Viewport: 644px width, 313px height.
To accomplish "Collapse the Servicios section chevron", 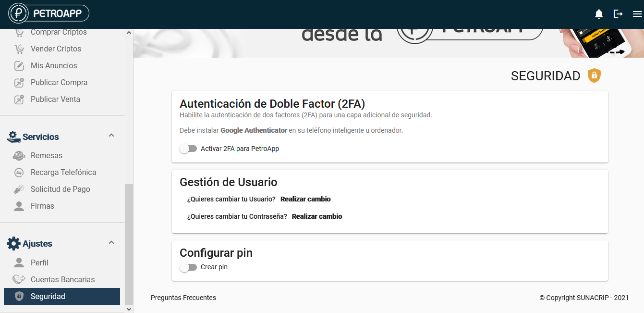I will tap(111, 136).
